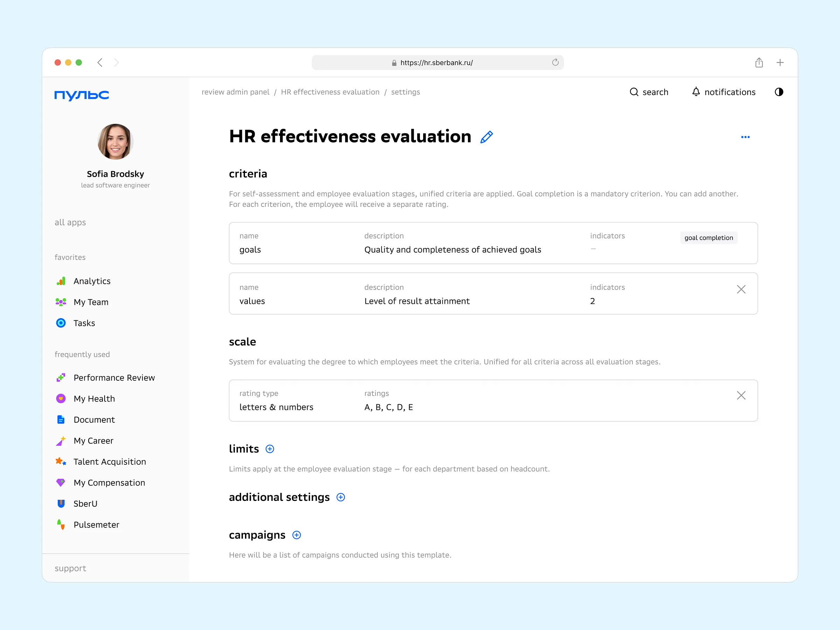
Task: Go to review admin panel breadcrumb
Action: (235, 92)
